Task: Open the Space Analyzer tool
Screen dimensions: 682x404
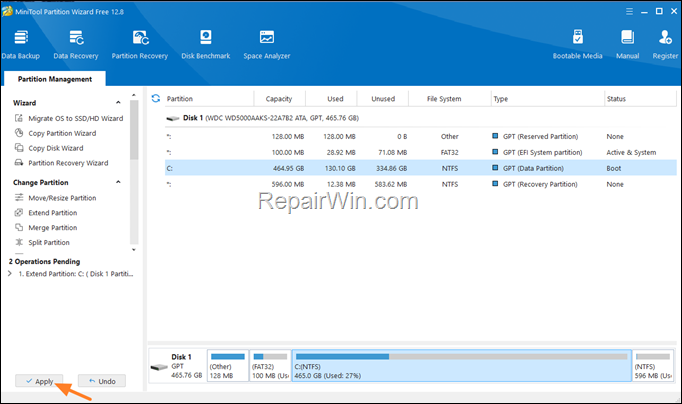Action: pos(267,44)
